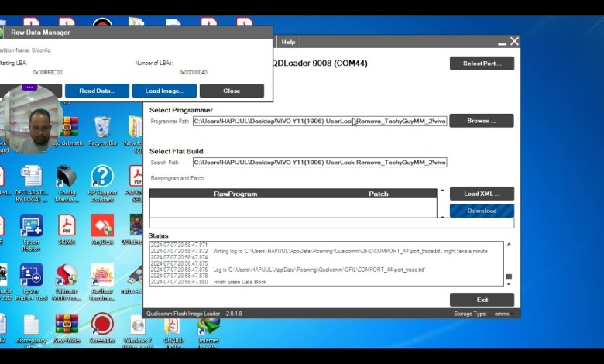The width and height of the screenshot is (604, 364).
Task: Click inside the Programmer Path field
Action: 319,121
